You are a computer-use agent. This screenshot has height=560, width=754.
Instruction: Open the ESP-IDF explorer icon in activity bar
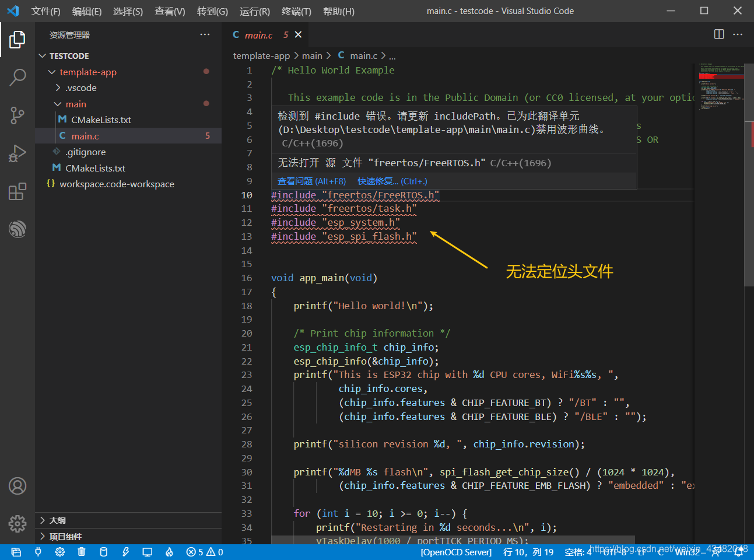coord(17,229)
